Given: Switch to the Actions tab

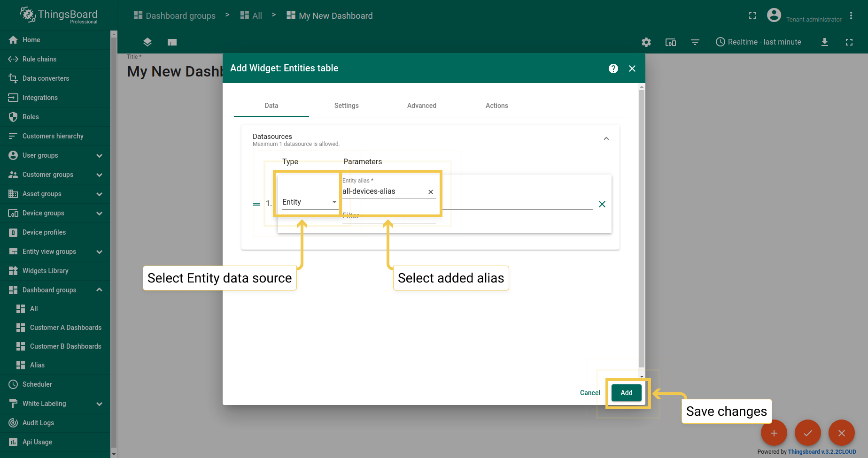Looking at the screenshot, I should [x=497, y=106].
